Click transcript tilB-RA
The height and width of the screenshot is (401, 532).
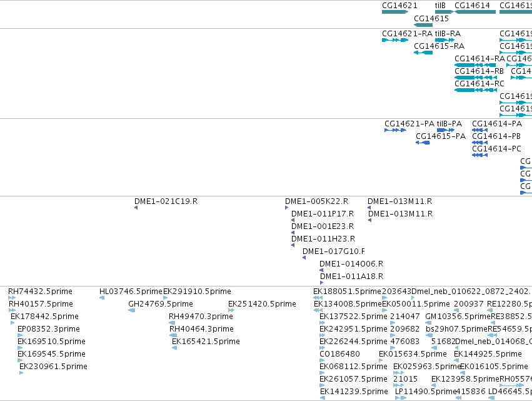click(x=444, y=40)
